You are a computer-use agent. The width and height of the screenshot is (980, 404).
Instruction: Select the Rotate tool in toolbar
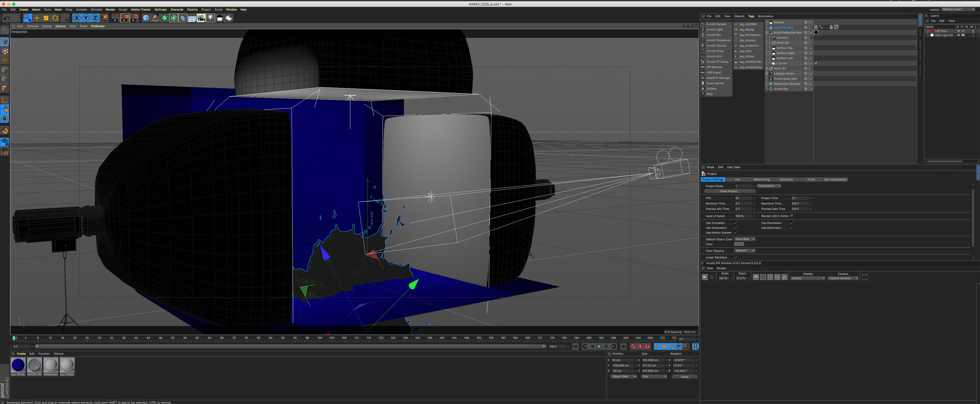click(55, 18)
